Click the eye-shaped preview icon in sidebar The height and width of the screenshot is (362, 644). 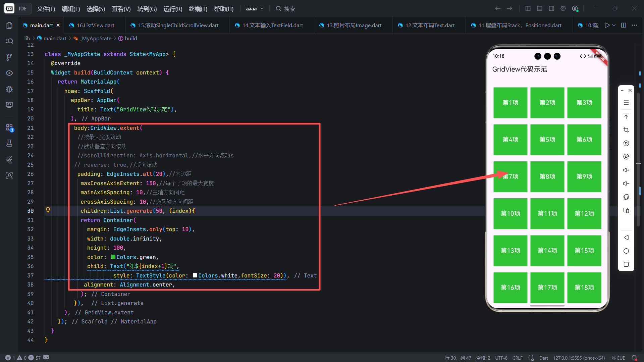point(9,73)
